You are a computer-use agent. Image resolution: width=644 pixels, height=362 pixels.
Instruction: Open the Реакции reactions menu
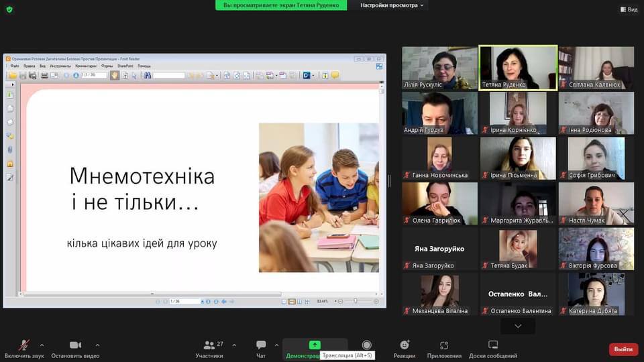[x=405, y=346]
